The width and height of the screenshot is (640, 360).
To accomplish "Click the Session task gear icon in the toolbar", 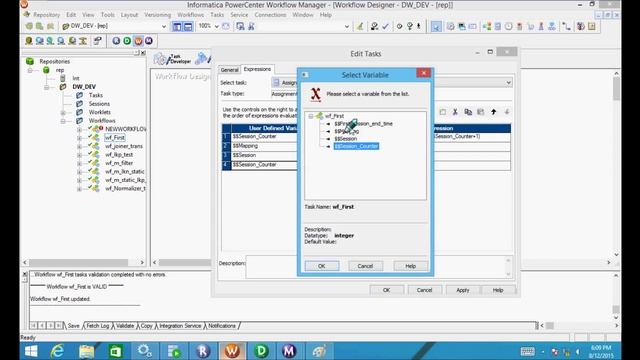I will pos(451,27).
